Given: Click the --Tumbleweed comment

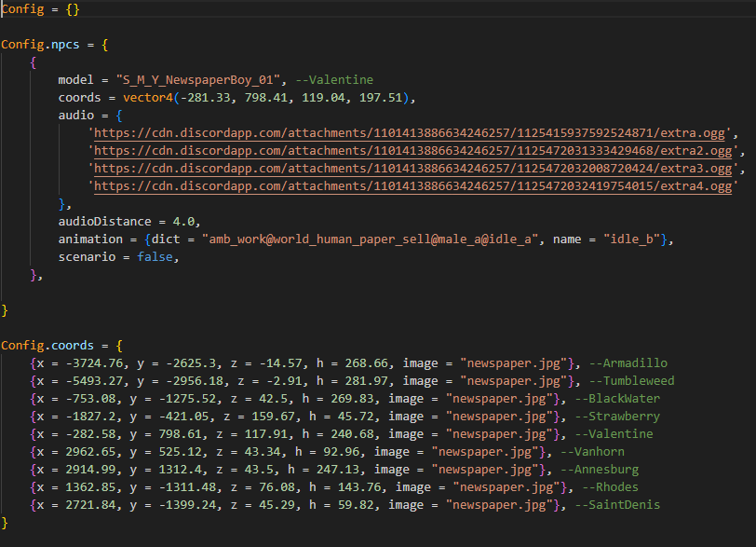Looking at the screenshot, I should point(632,381).
